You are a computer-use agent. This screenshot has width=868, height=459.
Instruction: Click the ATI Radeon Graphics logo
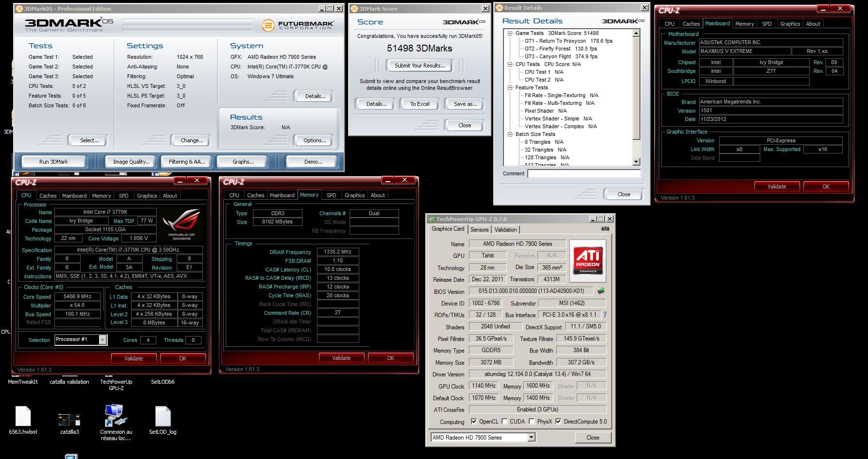pos(588,261)
